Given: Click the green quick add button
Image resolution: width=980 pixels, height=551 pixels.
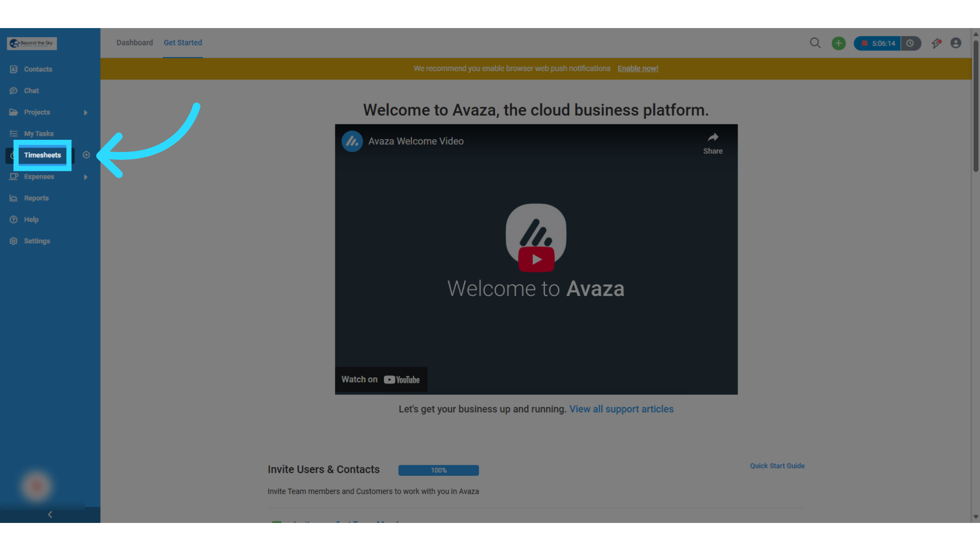Looking at the screenshot, I should pyautogui.click(x=839, y=43).
